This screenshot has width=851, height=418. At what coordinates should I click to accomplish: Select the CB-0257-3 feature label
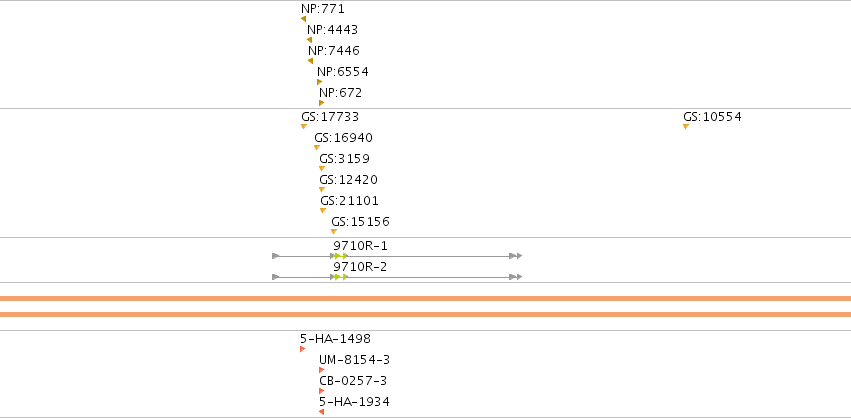(x=353, y=381)
